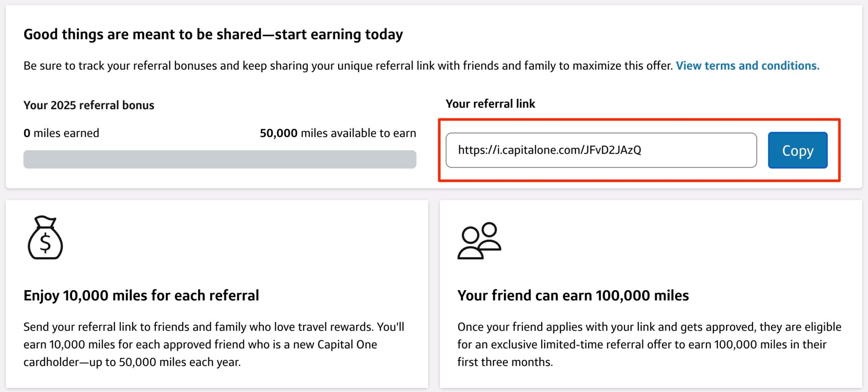Click the 0 miles earned text
Screen dimensions: 868x392
[61, 133]
